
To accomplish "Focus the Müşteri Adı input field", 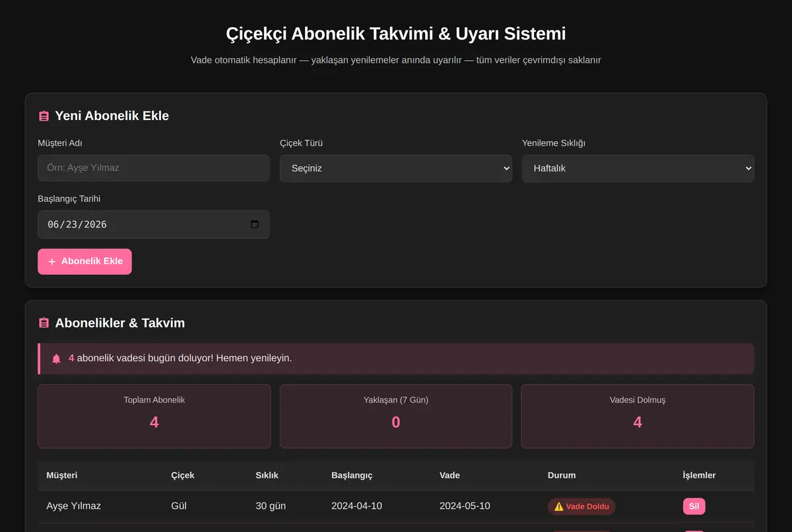I will point(154,168).
